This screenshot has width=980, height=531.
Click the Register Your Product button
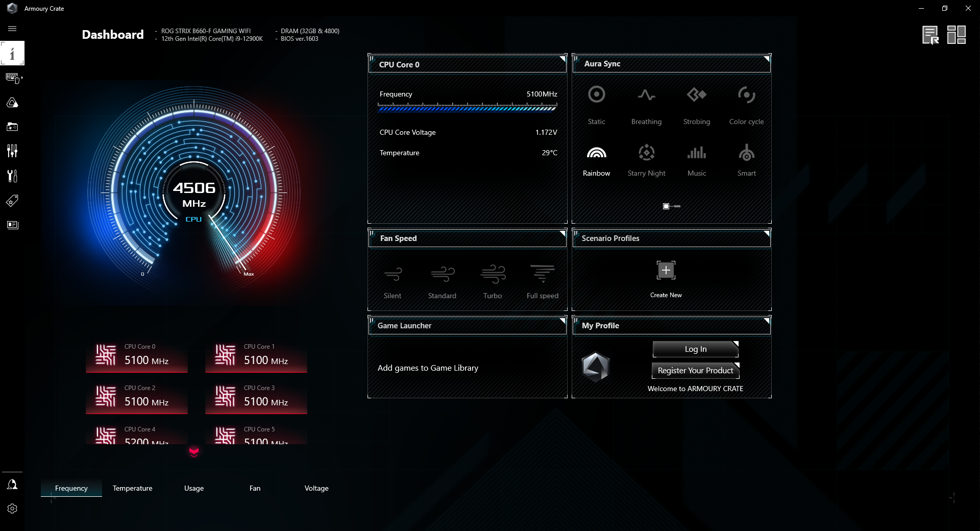(696, 371)
